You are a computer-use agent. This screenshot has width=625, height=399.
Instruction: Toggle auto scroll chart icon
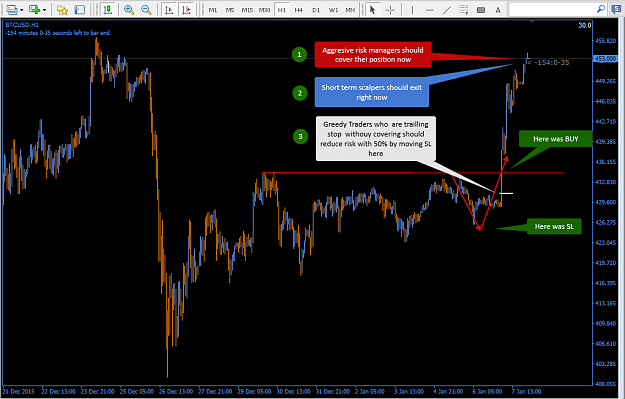coord(169,10)
